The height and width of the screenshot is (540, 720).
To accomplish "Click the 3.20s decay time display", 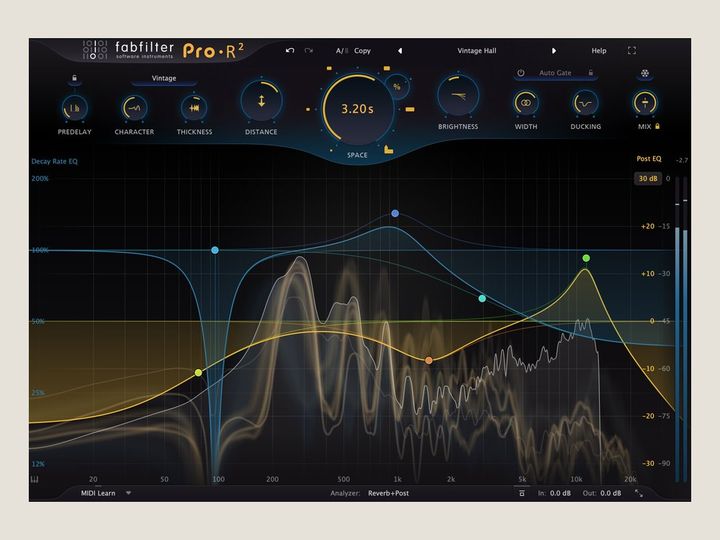I will [x=357, y=109].
